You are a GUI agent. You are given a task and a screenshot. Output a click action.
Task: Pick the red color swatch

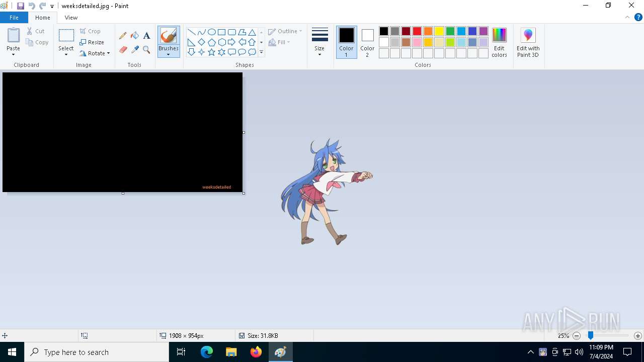click(417, 31)
